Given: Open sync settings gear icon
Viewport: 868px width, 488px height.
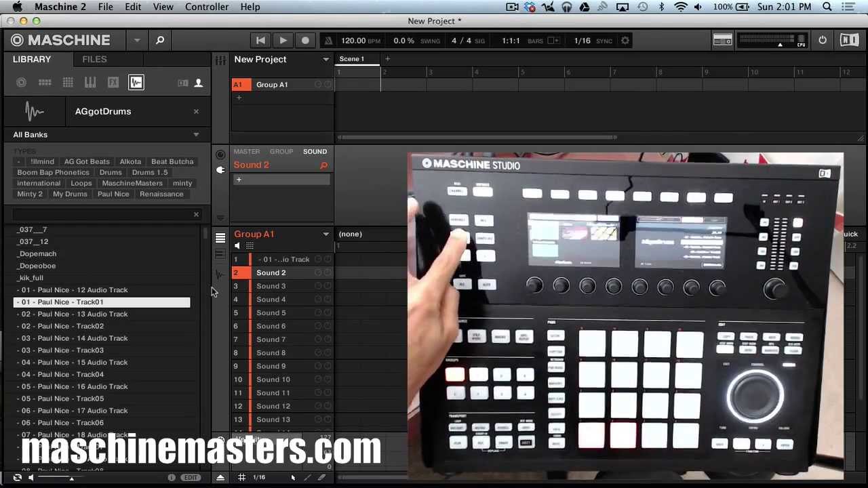Looking at the screenshot, I should pos(625,41).
